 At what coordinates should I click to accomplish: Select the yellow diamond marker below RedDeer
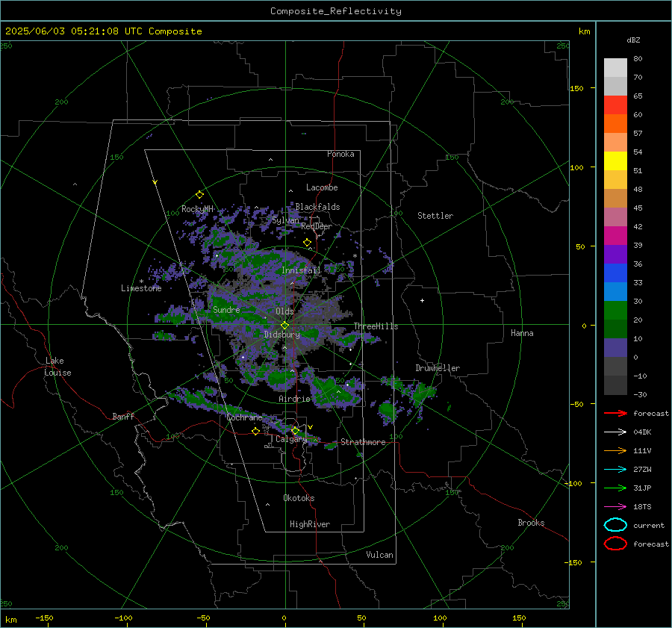(307, 243)
